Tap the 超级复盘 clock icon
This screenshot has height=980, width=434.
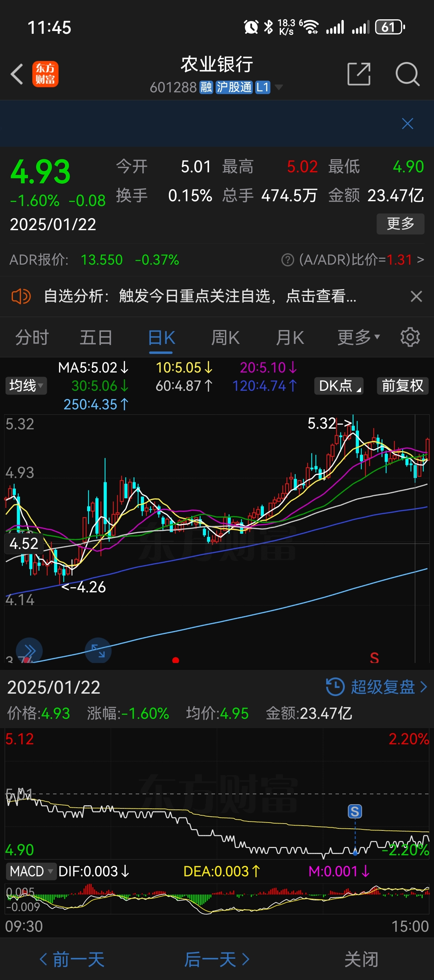[335, 687]
